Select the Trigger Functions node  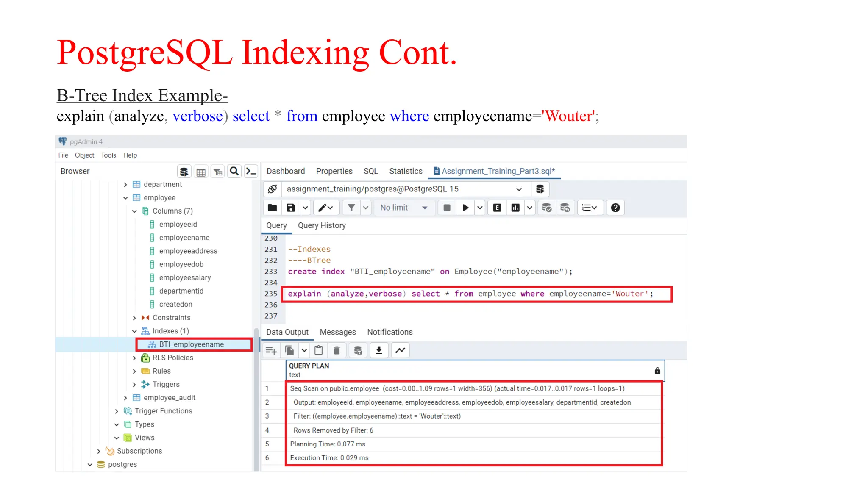(164, 411)
